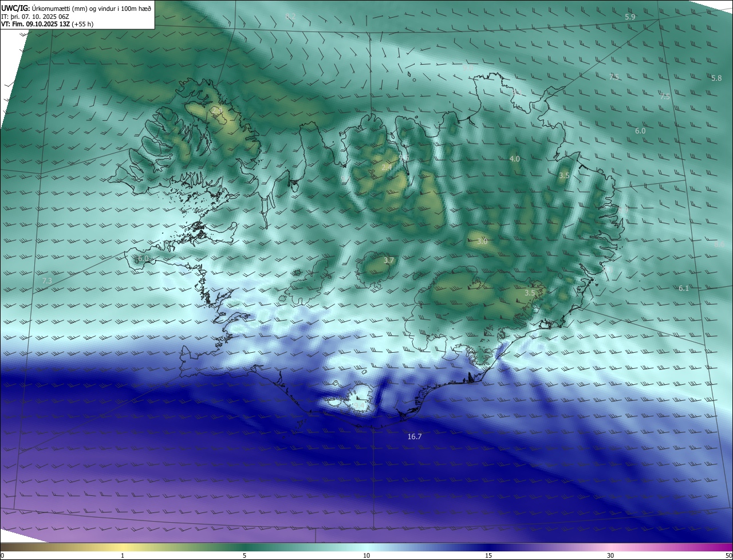Click the '0' tick on the color scale
This screenshot has width=733, height=560.
click(x=2, y=555)
